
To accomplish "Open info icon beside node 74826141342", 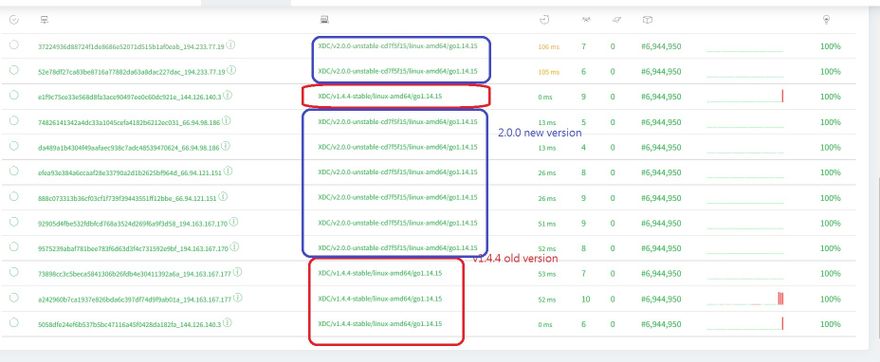I will (x=226, y=121).
